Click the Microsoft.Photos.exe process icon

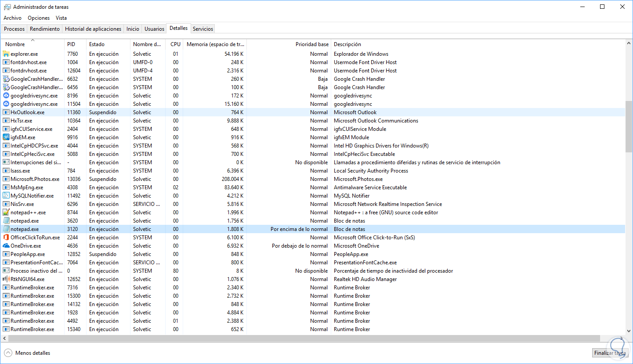[6, 179]
